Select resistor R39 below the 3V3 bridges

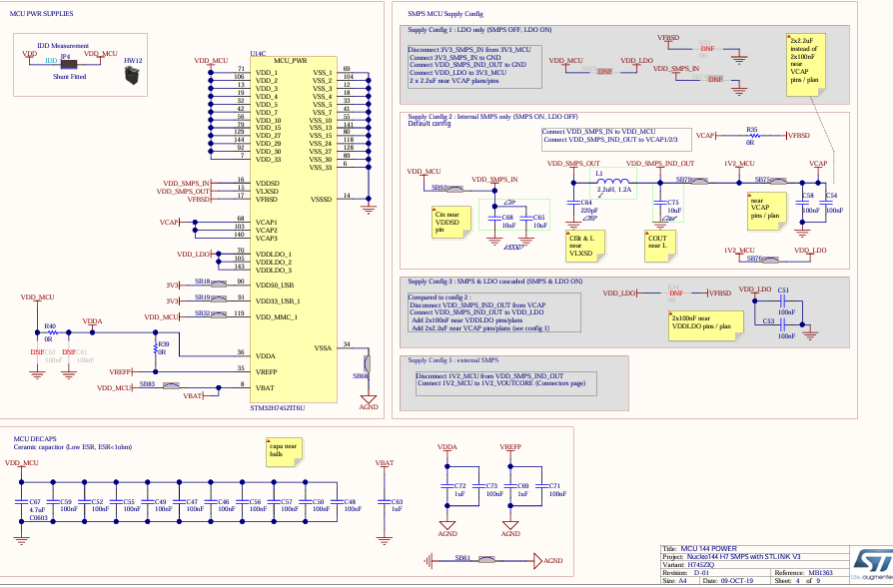coord(158,346)
